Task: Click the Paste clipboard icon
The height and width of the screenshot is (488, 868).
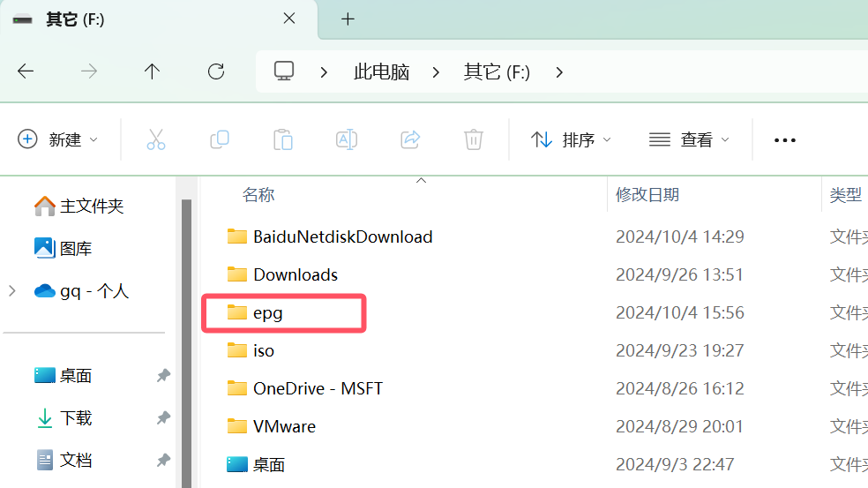Action: tap(283, 139)
